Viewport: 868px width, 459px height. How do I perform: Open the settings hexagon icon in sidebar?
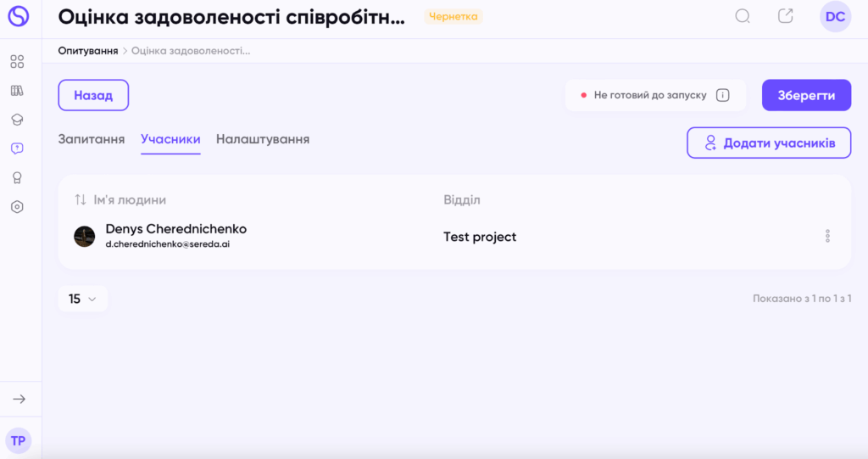point(17,206)
